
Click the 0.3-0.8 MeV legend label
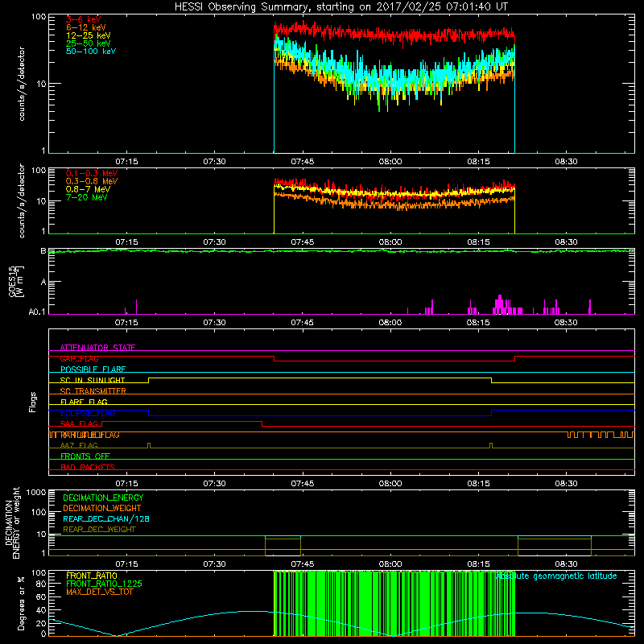pyautogui.click(x=92, y=181)
